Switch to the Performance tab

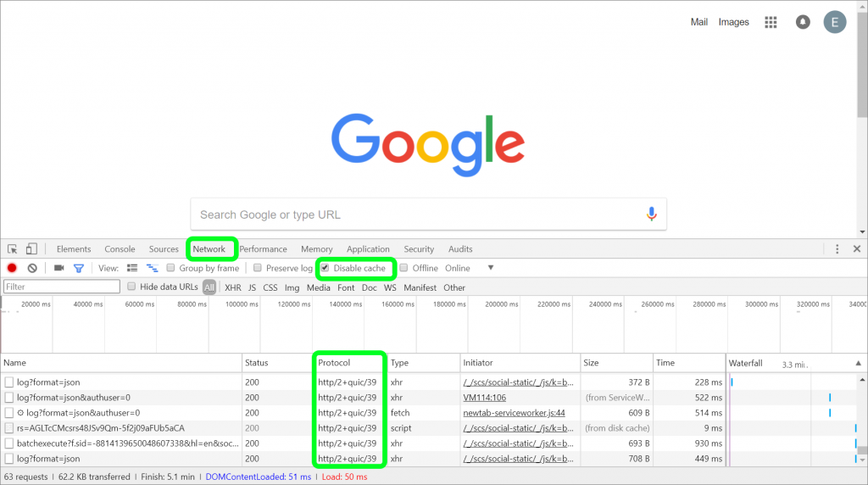pyautogui.click(x=263, y=249)
